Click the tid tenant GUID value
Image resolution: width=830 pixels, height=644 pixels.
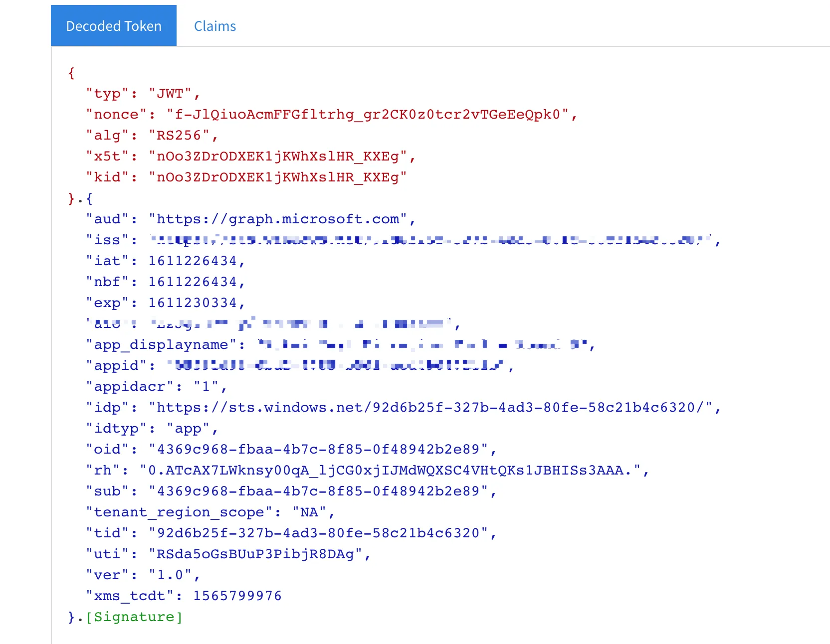click(x=318, y=533)
